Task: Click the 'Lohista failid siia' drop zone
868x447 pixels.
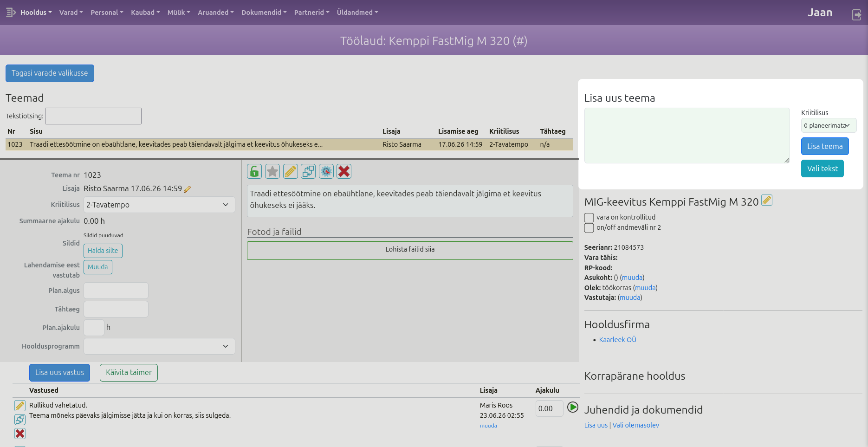Action: click(410, 251)
